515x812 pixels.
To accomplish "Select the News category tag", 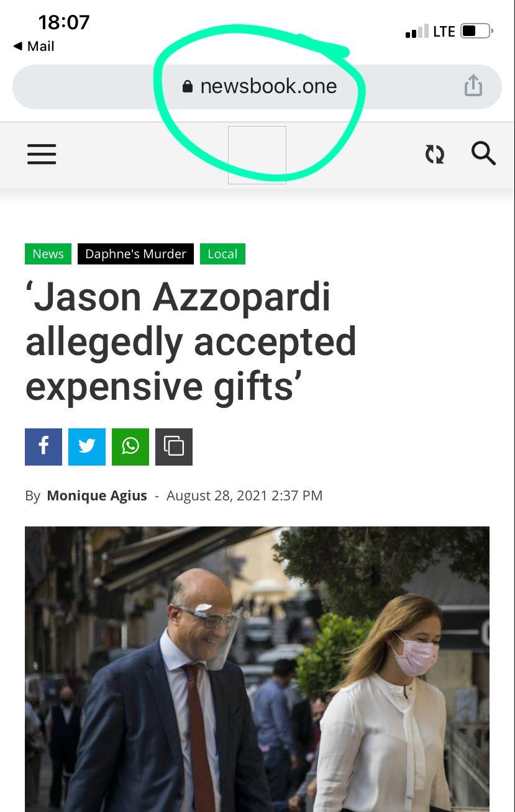I will pos(48,254).
